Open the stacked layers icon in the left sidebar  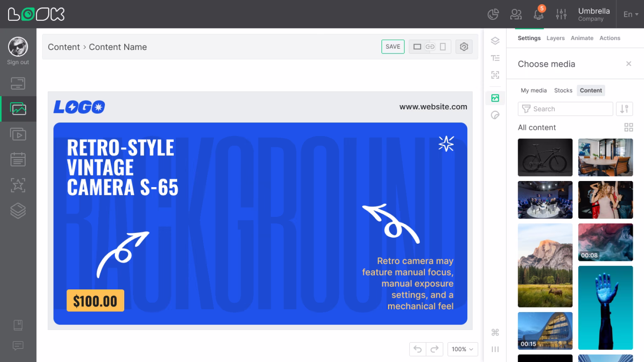(x=18, y=211)
